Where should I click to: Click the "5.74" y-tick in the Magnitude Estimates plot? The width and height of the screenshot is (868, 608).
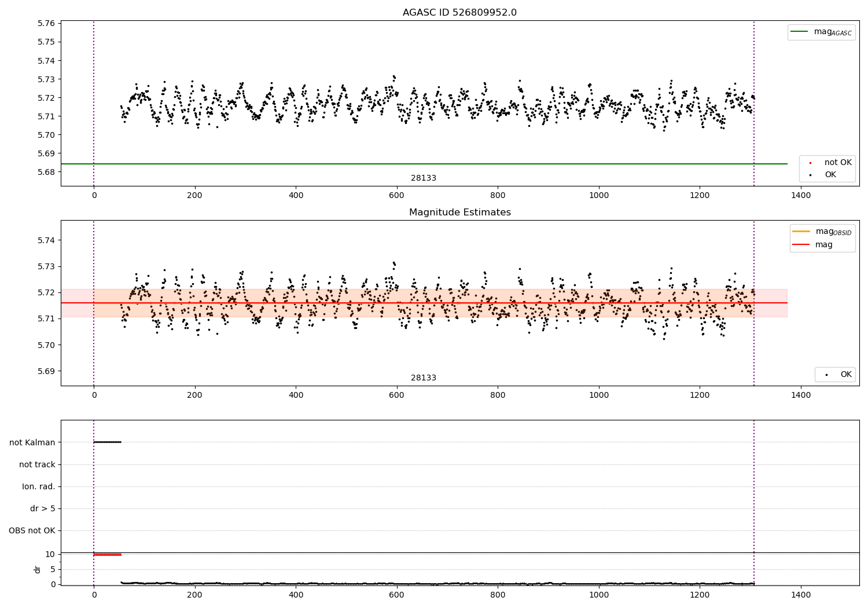(46, 241)
